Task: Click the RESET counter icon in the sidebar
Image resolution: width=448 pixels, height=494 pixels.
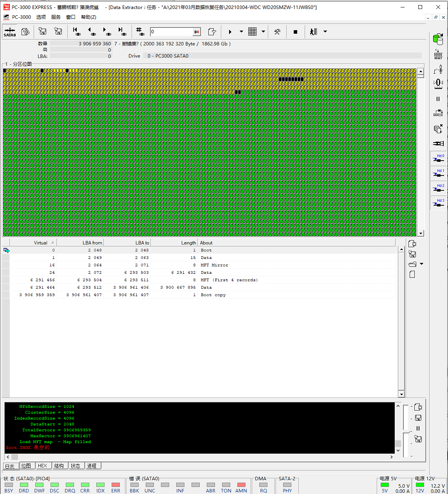Action: 438,54
